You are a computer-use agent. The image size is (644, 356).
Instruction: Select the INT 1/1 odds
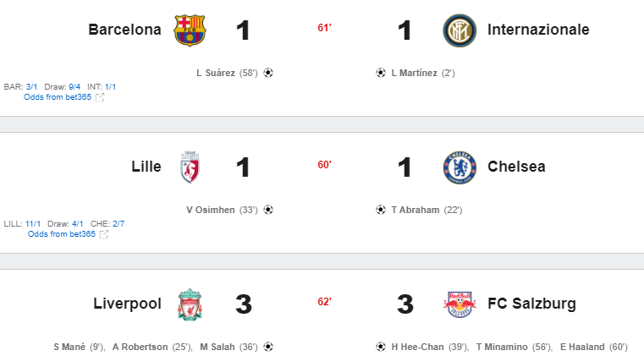(111, 86)
